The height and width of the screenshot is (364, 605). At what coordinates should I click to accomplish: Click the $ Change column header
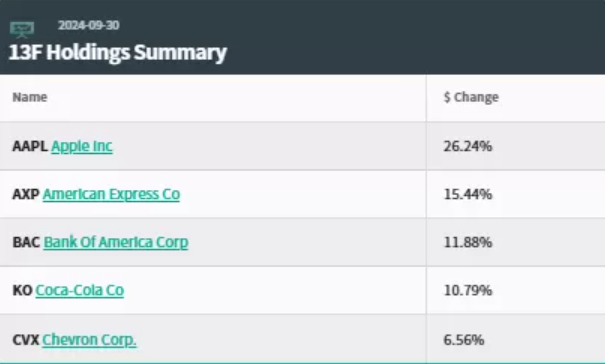click(471, 97)
